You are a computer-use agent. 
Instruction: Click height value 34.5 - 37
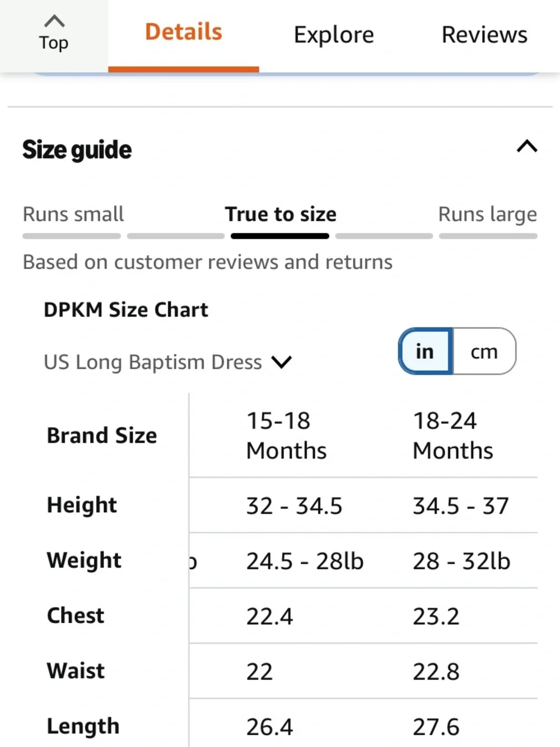point(460,506)
